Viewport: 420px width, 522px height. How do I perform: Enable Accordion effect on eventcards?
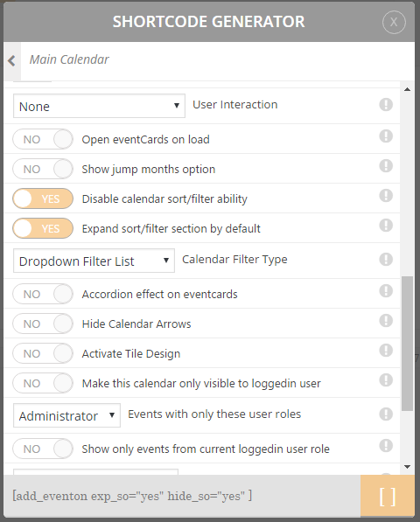click(x=43, y=294)
